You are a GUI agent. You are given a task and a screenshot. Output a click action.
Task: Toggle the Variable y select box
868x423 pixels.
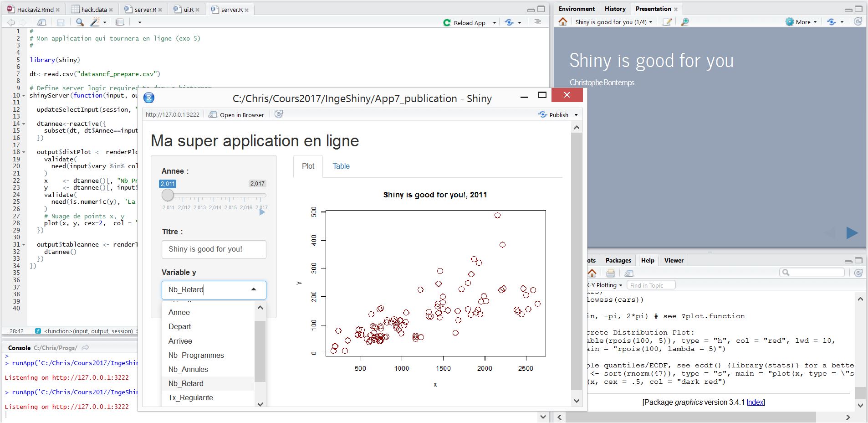[214, 290]
